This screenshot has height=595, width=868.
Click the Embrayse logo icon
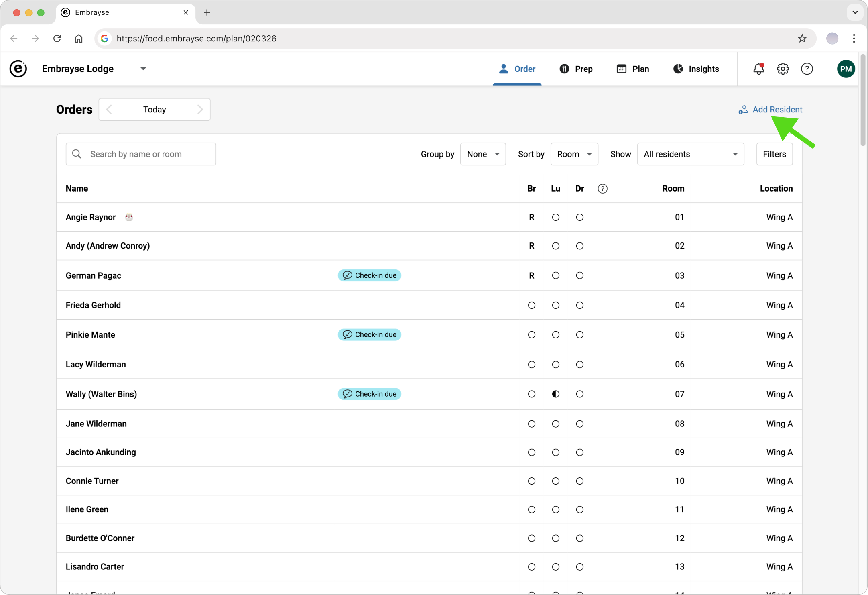tap(18, 69)
